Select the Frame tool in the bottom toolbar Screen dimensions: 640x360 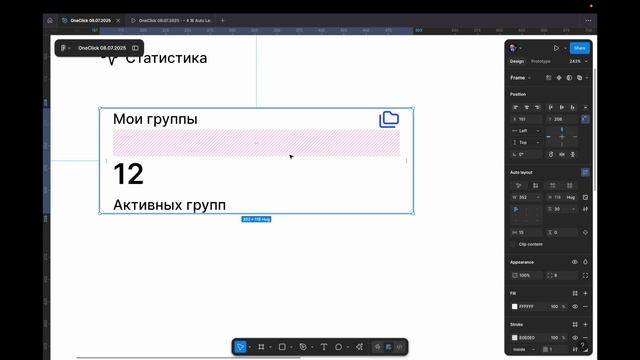point(261,347)
